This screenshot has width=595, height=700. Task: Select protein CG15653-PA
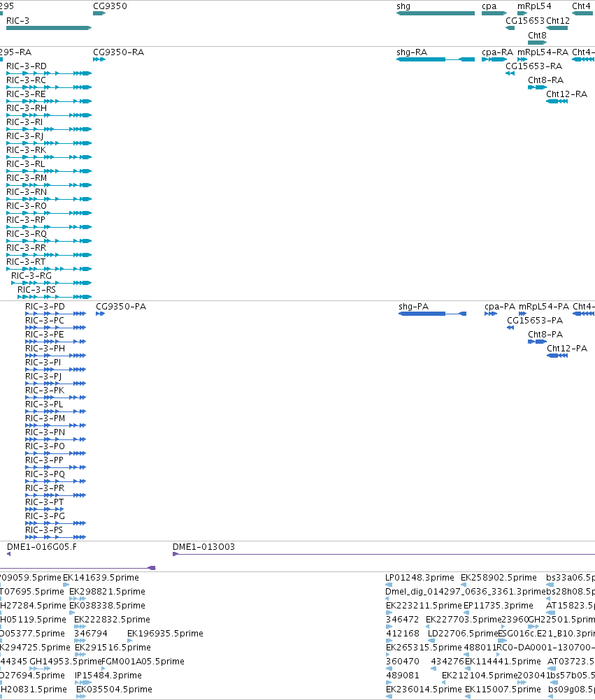pos(510,328)
